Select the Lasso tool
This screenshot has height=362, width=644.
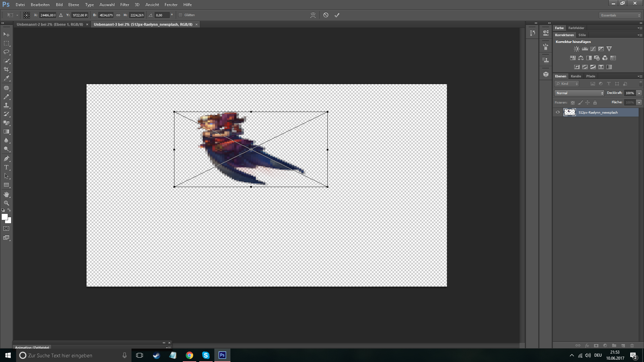click(6, 52)
